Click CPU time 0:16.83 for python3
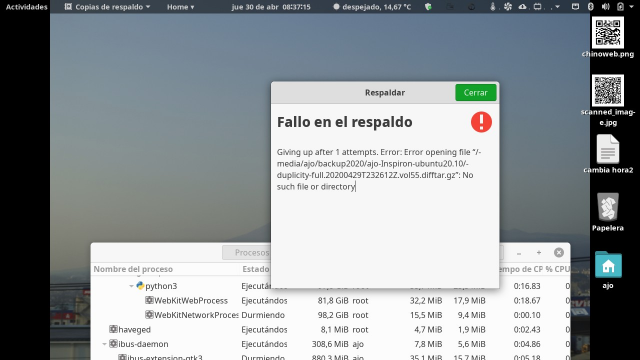The image size is (640, 360). 527,286
